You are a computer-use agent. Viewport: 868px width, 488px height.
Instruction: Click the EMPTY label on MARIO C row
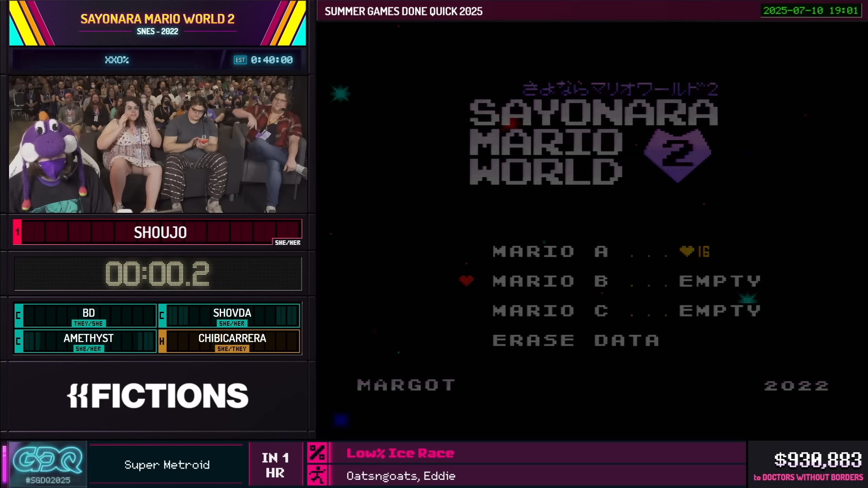pyautogui.click(x=720, y=311)
